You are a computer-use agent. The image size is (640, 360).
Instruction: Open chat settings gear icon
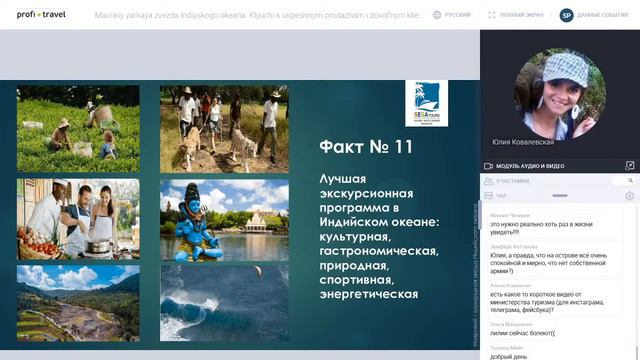click(629, 196)
